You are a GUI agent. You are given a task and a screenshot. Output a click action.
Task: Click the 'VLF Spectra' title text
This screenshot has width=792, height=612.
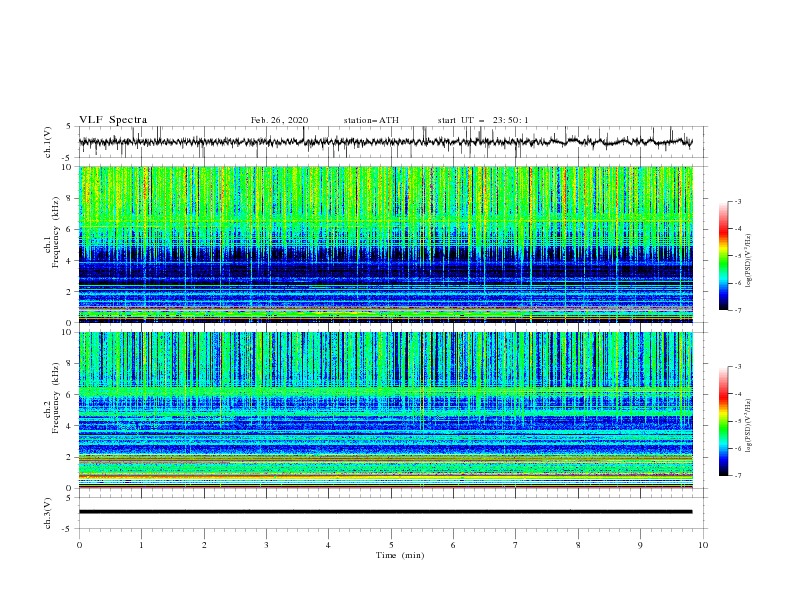tap(113, 120)
